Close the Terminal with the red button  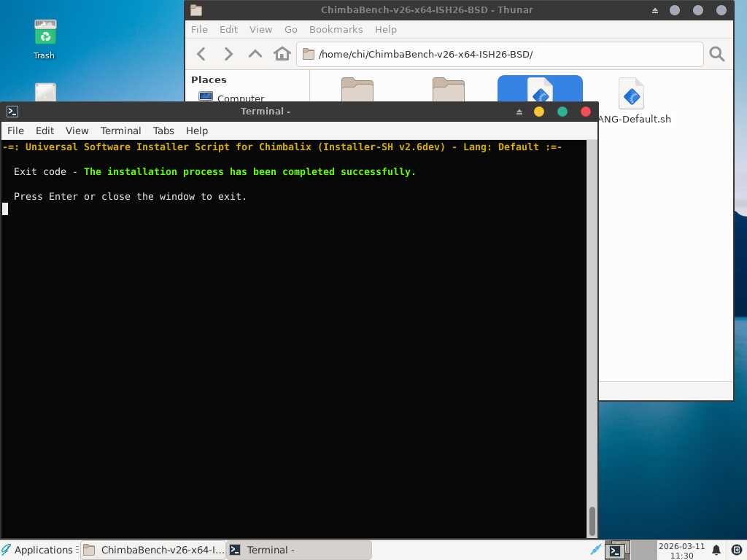coord(586,112)
